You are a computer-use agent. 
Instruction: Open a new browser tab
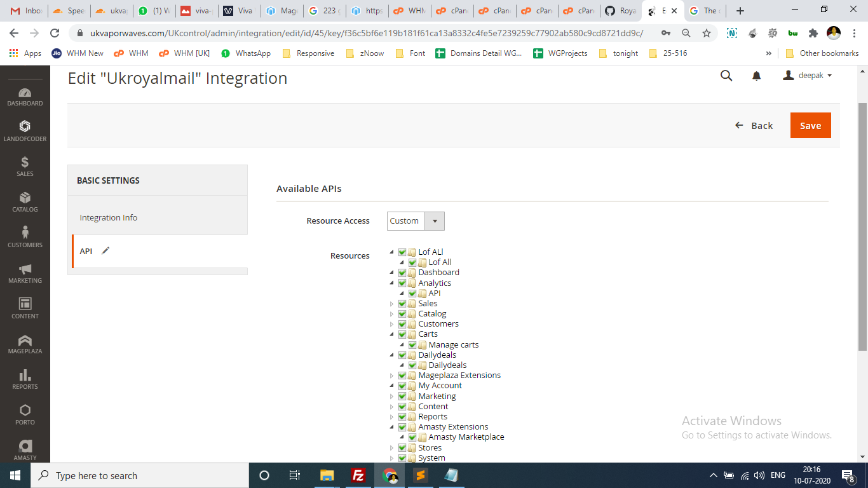click(740, 11)
